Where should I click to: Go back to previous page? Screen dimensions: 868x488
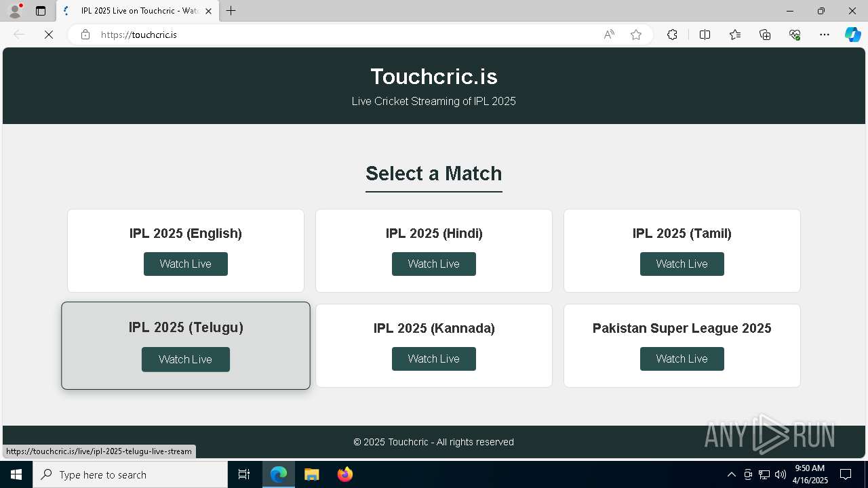coord(19,35)
